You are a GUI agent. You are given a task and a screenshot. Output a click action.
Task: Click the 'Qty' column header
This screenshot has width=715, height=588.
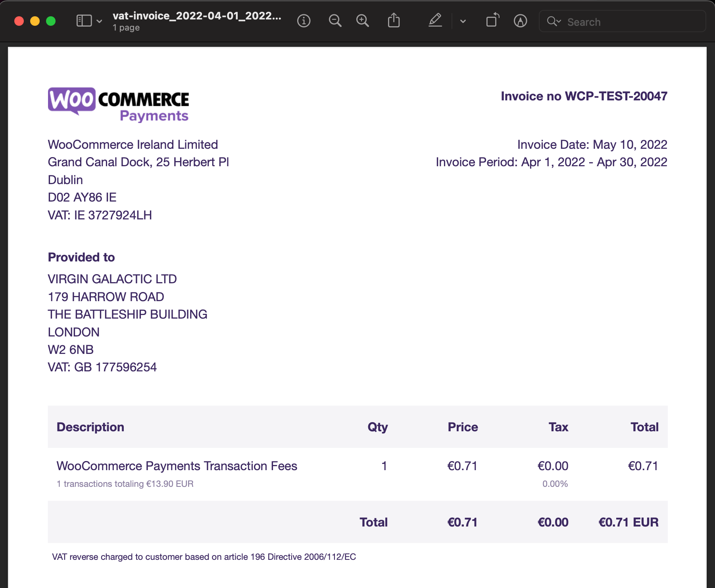click(x=378, y=427)
